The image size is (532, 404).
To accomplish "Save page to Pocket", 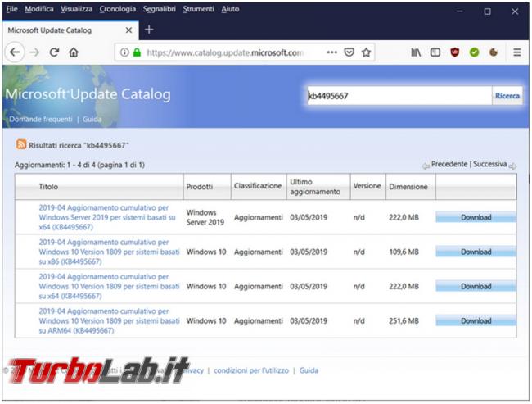I will tap(349, 52).
